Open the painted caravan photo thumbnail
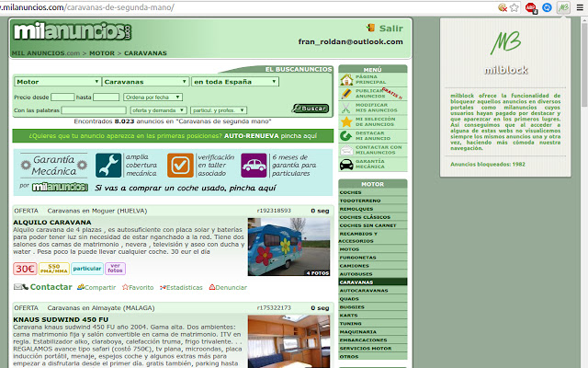This screenshot has width=588, height=368. click(288, 247)
